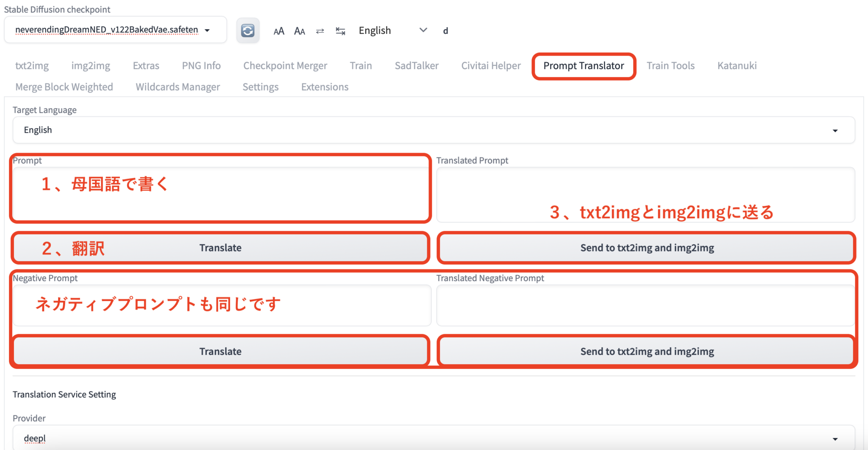Switch to the Civitai Helper tab
This screenshot has height=450, width=868.
coord(490,65)
